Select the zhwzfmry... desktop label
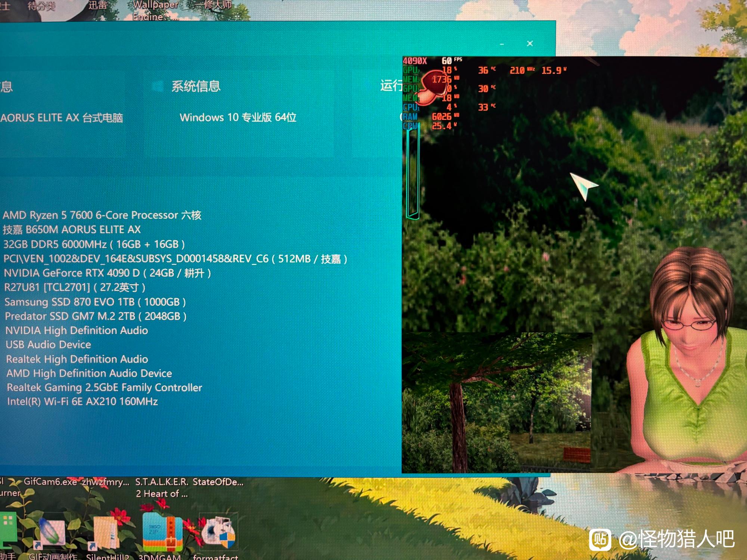The height and width of the screenshot is (560, 747). pos(106,482)
